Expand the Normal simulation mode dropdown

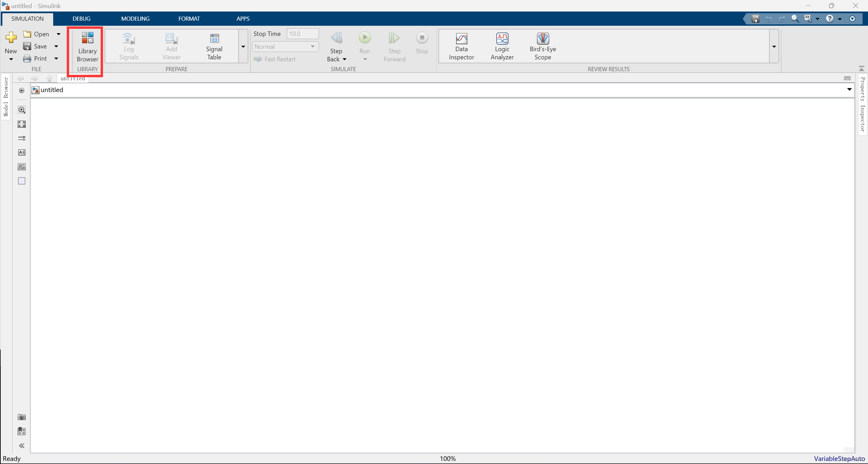(x=312, y=46)
